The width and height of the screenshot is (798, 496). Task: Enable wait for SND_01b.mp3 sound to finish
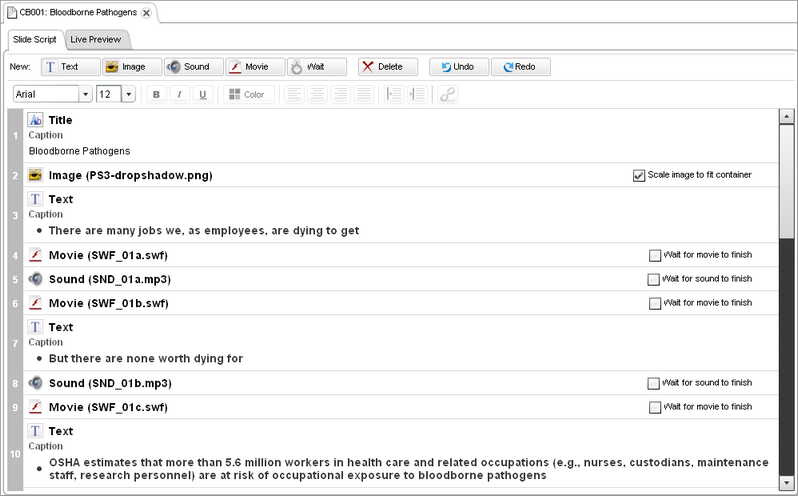[654, 383]
